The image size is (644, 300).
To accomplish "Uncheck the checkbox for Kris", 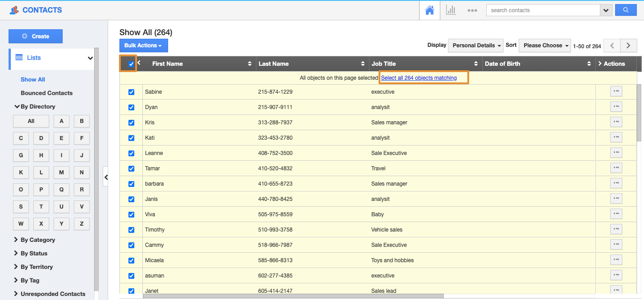I will click(132, 123).
